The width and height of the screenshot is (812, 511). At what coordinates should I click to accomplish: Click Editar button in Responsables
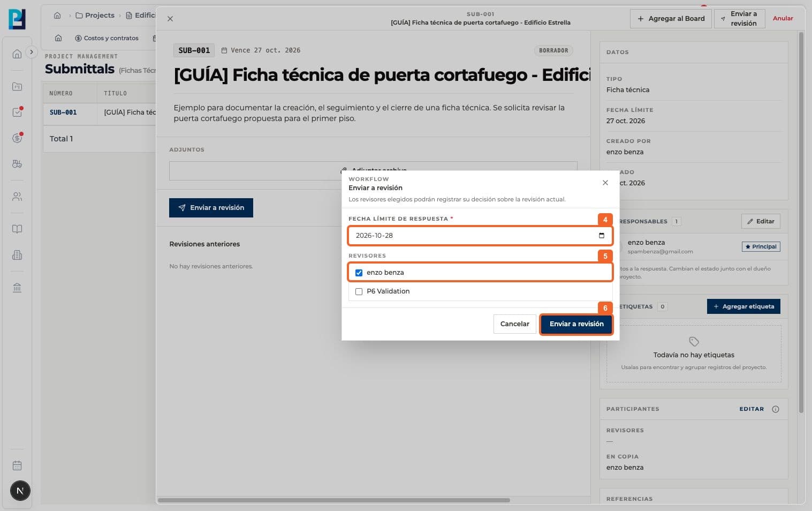(x=761, y=221)
